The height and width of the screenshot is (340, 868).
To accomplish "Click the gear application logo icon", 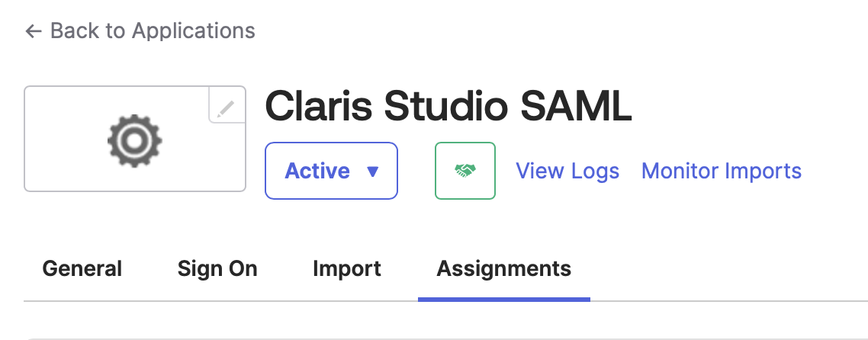I will 134,142.
